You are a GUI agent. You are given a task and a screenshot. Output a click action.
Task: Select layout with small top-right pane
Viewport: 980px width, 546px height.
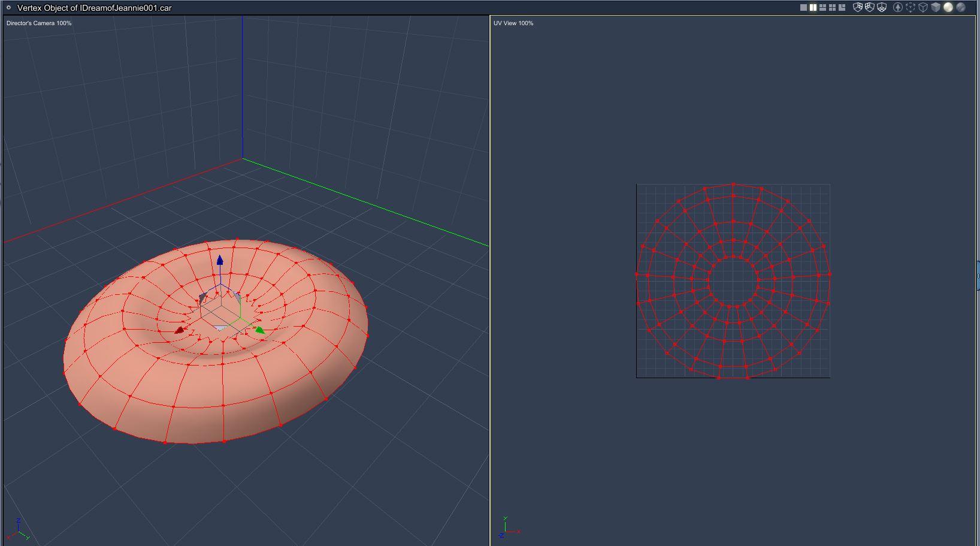842,8
